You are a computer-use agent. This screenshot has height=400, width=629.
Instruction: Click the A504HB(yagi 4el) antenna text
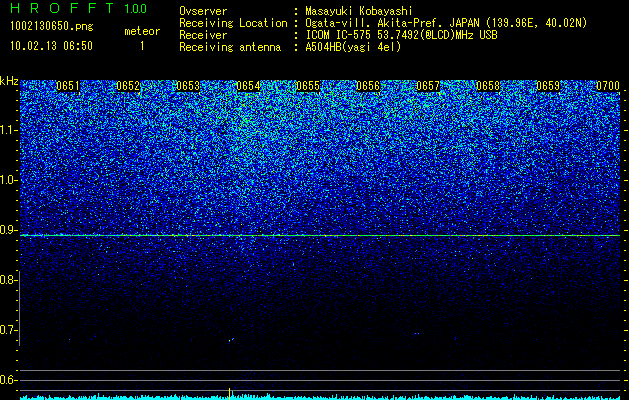(x=353, y=47)
